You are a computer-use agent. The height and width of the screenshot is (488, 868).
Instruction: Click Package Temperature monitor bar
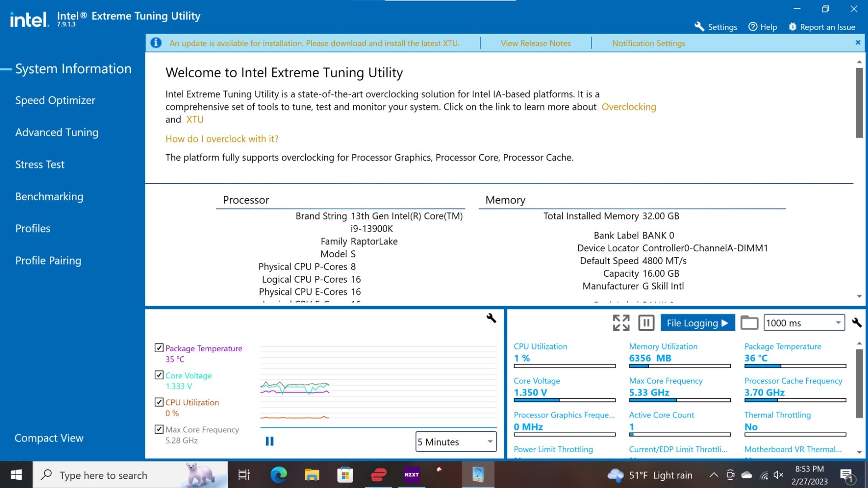point(795,366)
